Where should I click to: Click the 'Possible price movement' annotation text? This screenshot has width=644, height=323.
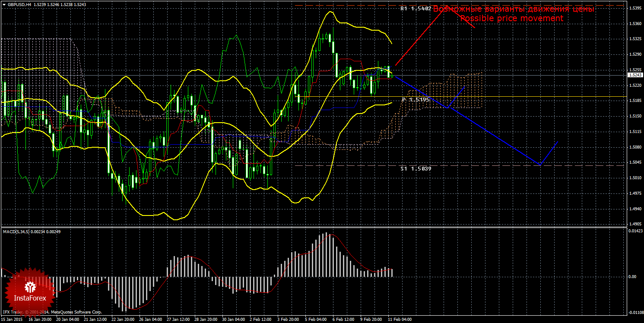(x=511, y=19)
